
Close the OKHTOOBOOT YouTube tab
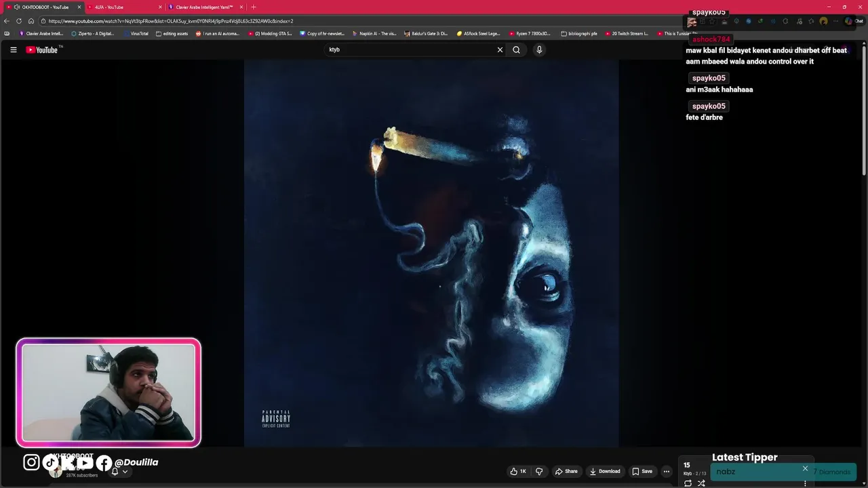coord(79,7)
